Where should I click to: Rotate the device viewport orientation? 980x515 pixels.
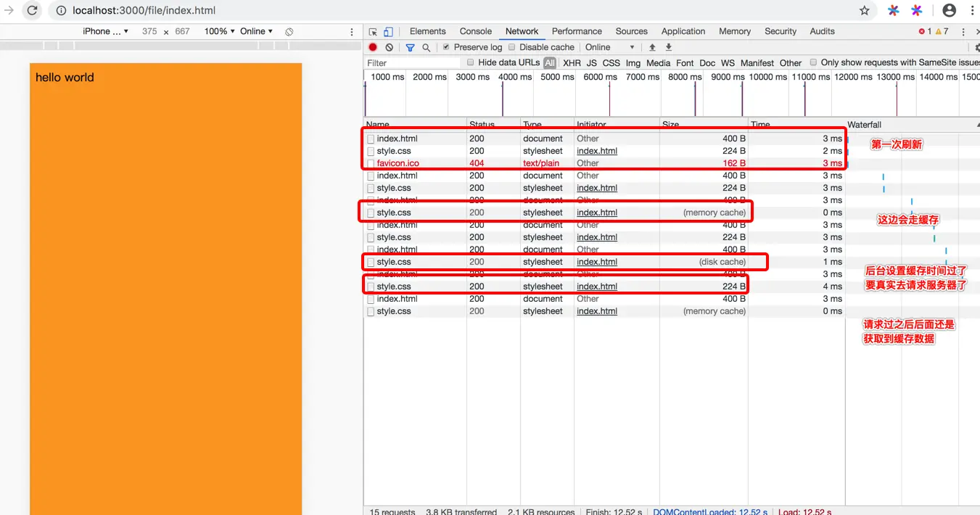tap(289, 32)
